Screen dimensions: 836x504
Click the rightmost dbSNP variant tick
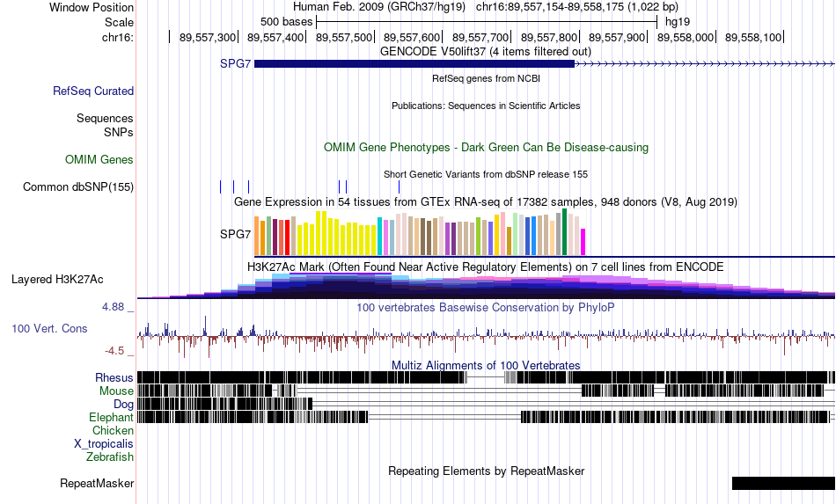[x=399, y=187]
